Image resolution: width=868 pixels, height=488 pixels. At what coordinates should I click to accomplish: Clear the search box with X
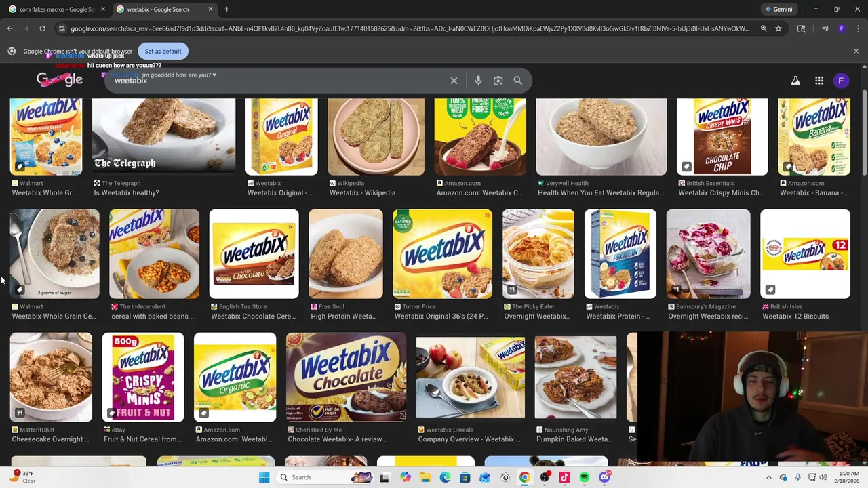[x=454, y=81]
